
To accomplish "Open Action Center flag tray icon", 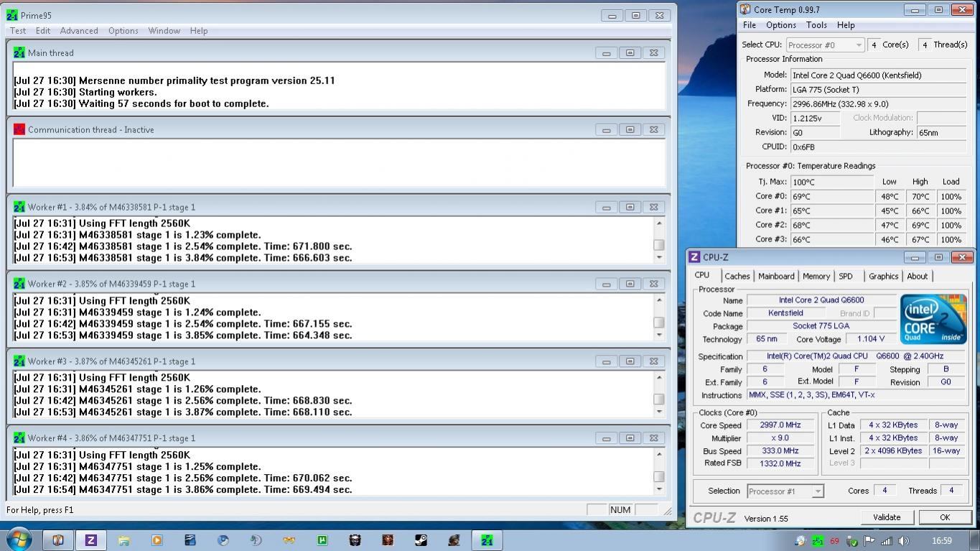I will pos(869,541).
